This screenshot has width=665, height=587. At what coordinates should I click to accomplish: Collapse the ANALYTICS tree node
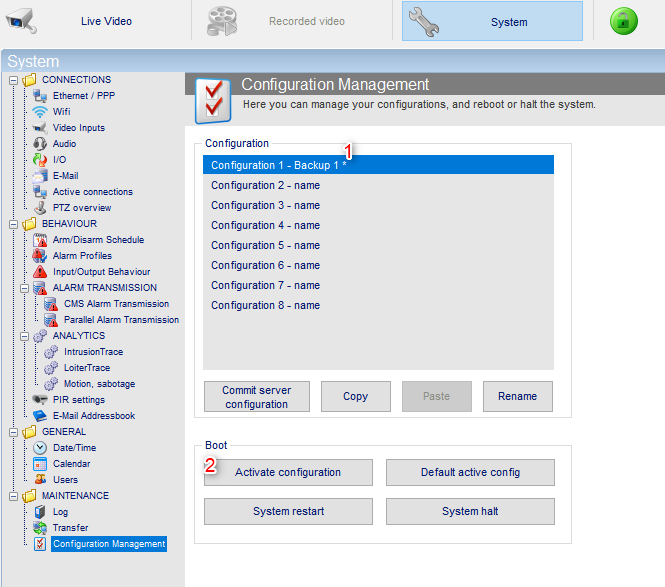tap(25, 336)
